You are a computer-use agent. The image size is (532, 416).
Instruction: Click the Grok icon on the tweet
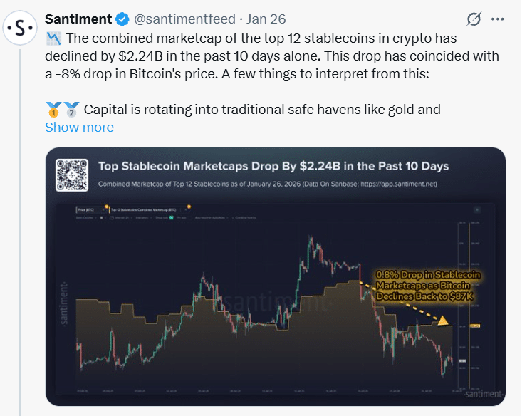pos(471,19)
